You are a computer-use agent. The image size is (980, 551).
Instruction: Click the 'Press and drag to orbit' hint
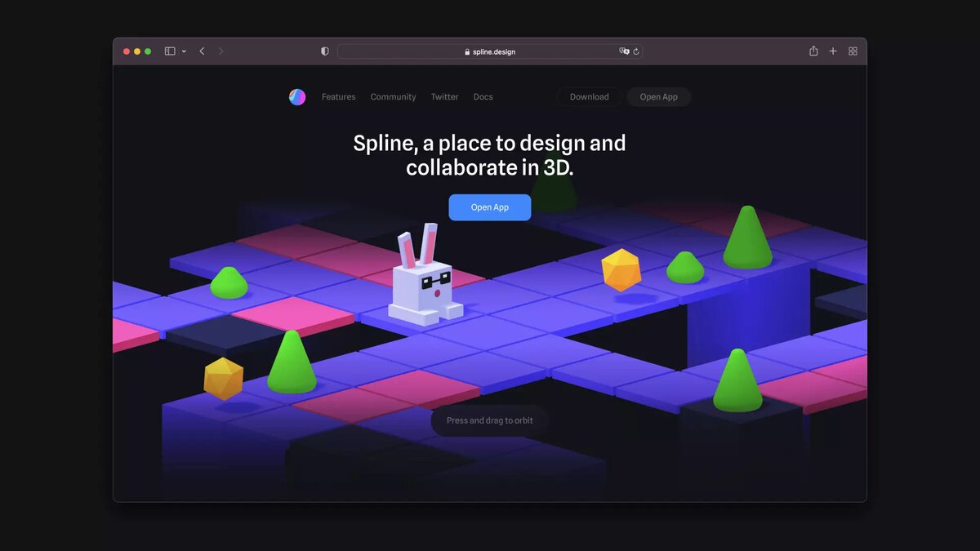(490, 420)
